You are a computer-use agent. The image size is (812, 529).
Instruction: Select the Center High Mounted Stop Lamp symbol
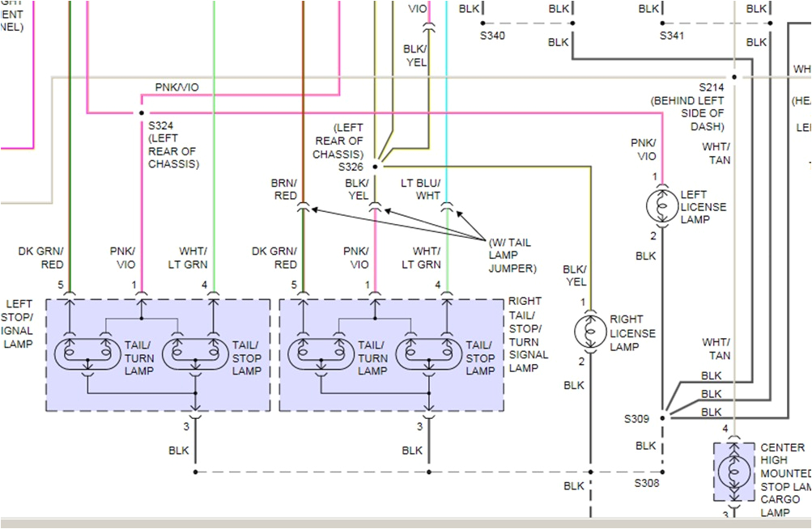coord(733,470)
